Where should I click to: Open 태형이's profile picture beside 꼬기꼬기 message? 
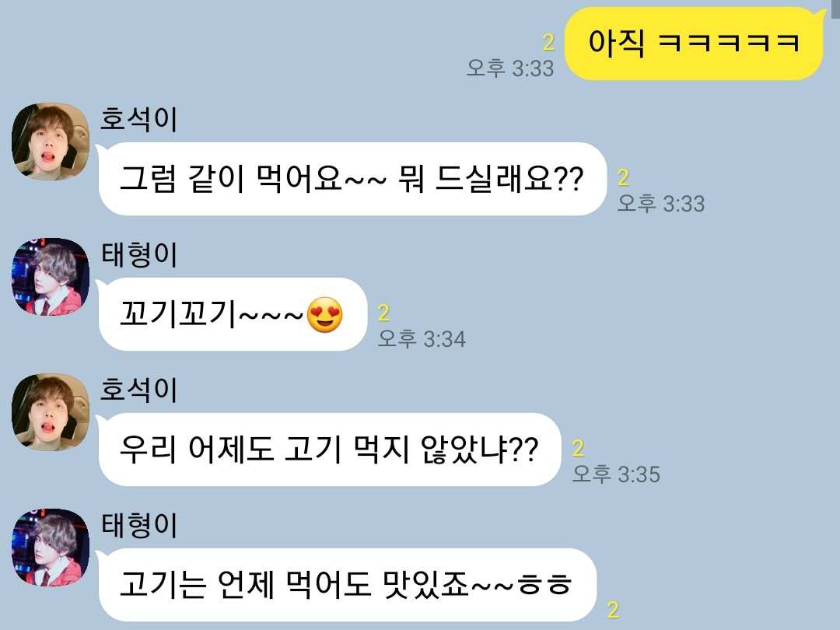[x=51, y=276]
